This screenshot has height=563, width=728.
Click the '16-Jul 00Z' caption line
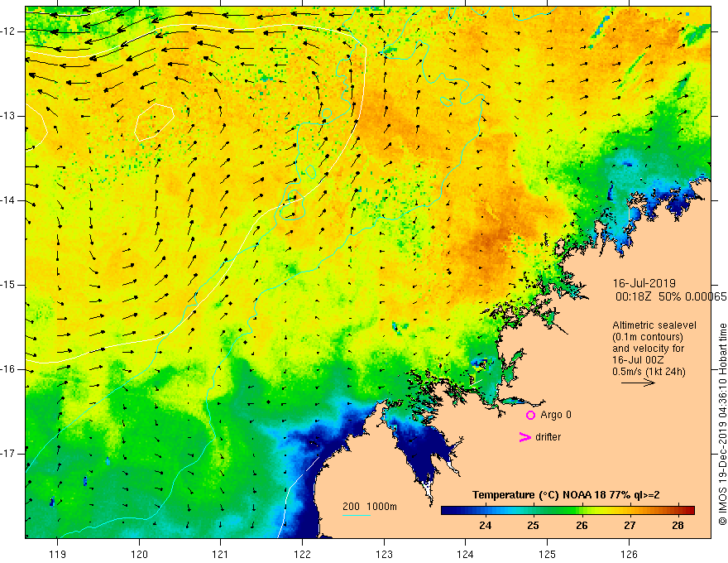coord(638,359)
